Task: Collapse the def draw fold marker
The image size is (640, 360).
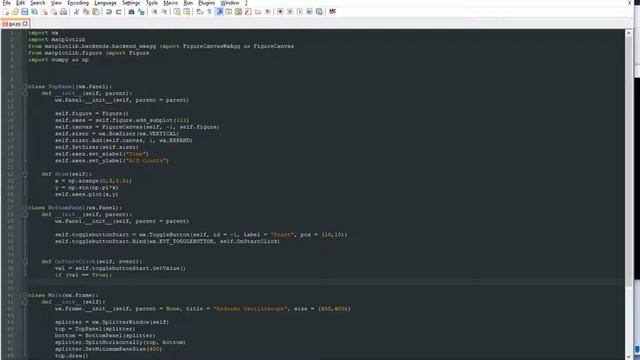Action: tap(25, 174)
